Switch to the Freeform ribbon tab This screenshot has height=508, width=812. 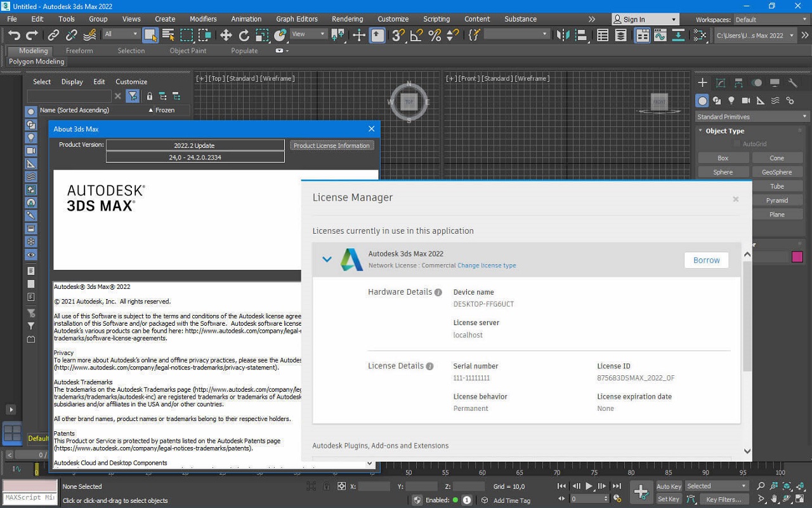[79, 51]
